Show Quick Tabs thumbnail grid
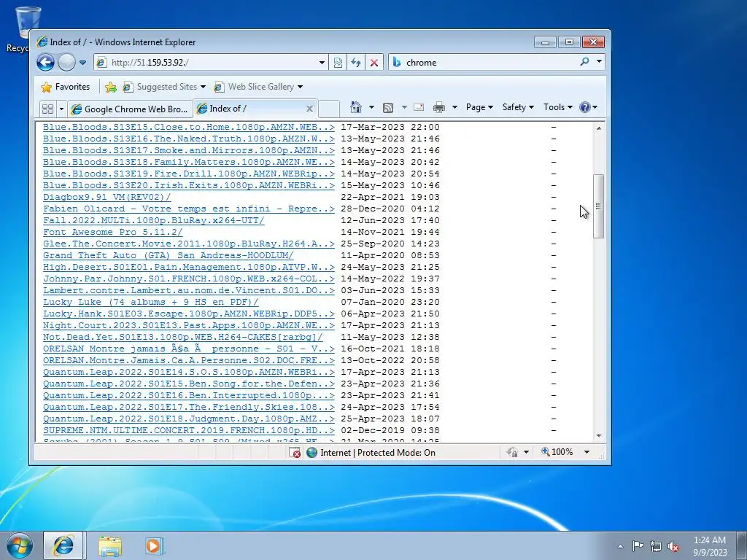The image size is (747, 560). [x=47, y=109]
